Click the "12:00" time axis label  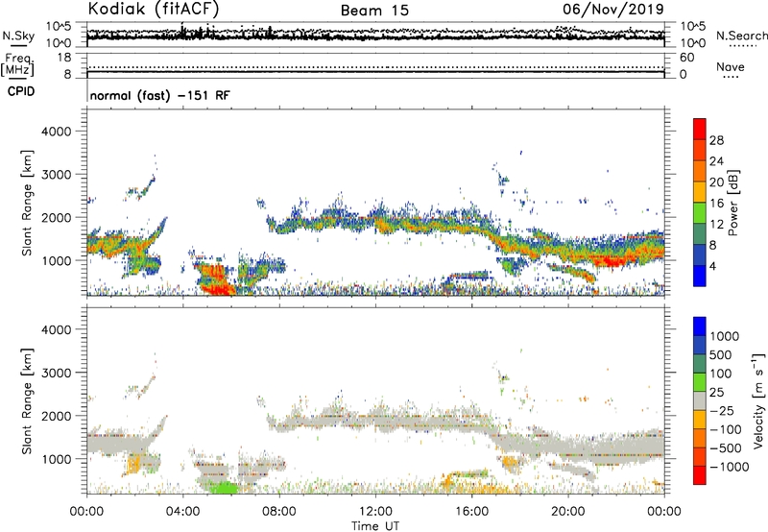(x=375, y=512)
